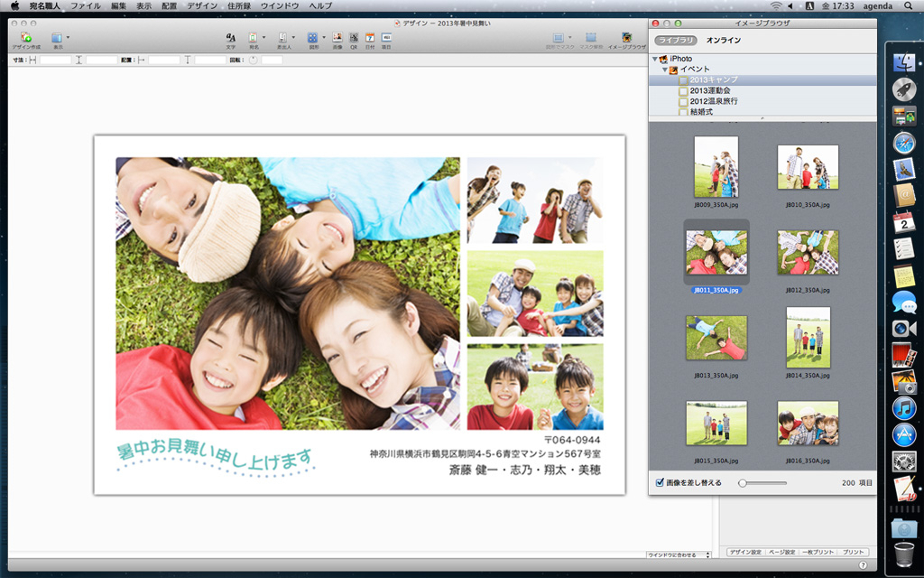Select the 斎藤 健一・志乃・翔太・美穂 name text
Screen dimensions: 924x578
(x=524, y=470)
